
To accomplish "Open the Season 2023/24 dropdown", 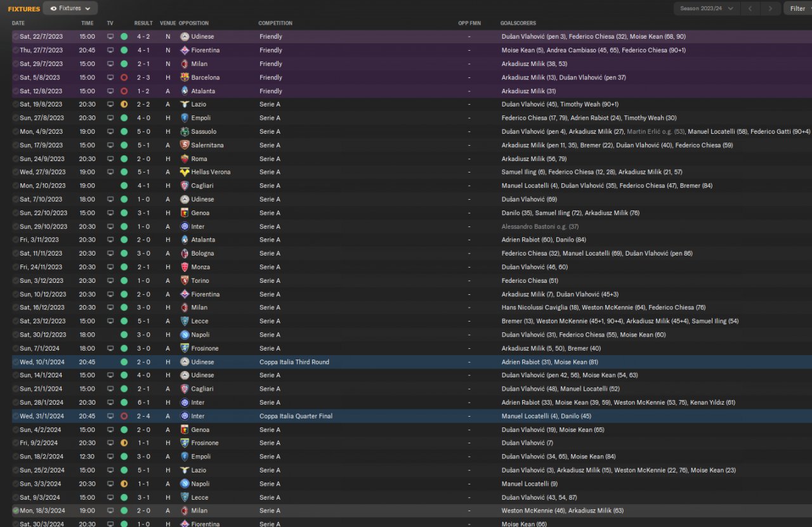I will tap(707, 8).
